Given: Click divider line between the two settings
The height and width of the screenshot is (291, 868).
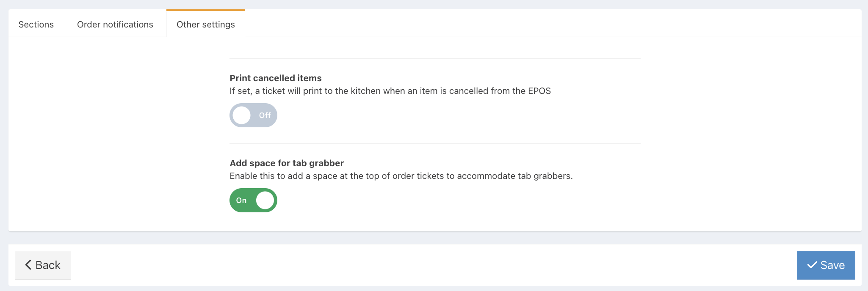Looking at the screenshot, I should [x=435, y=144].
